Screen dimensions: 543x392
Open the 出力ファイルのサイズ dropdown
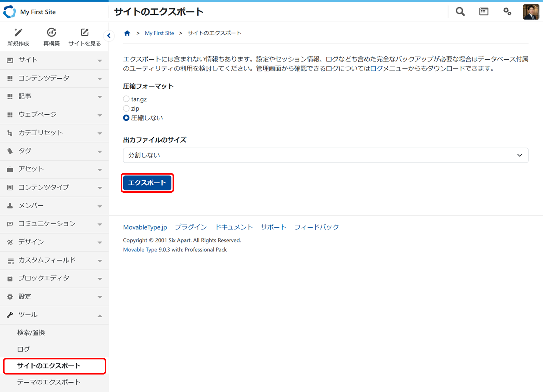tap(325, 155)
